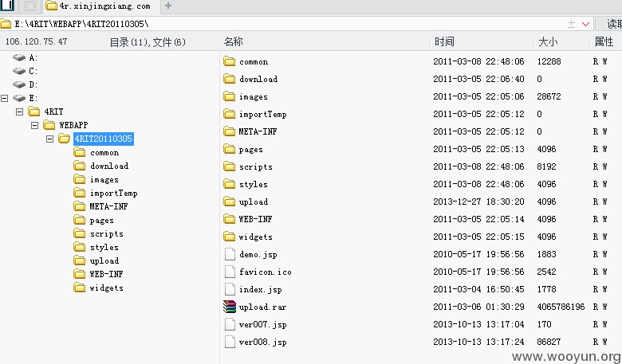Click the ver007.jsp file icon
This screenshot has height=364, width=622.
pos(230,324)
